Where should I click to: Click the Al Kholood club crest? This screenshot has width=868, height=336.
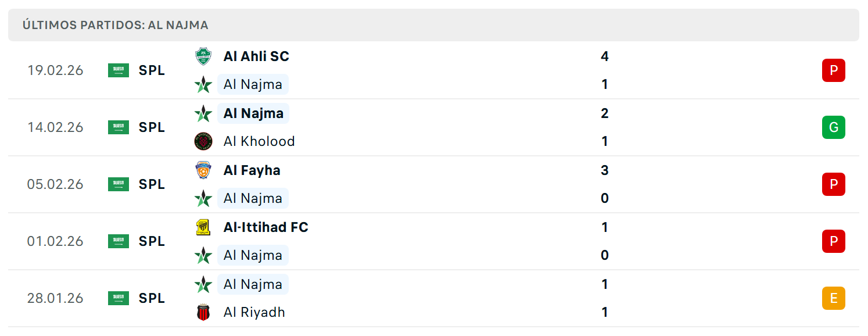pos(203,141)
